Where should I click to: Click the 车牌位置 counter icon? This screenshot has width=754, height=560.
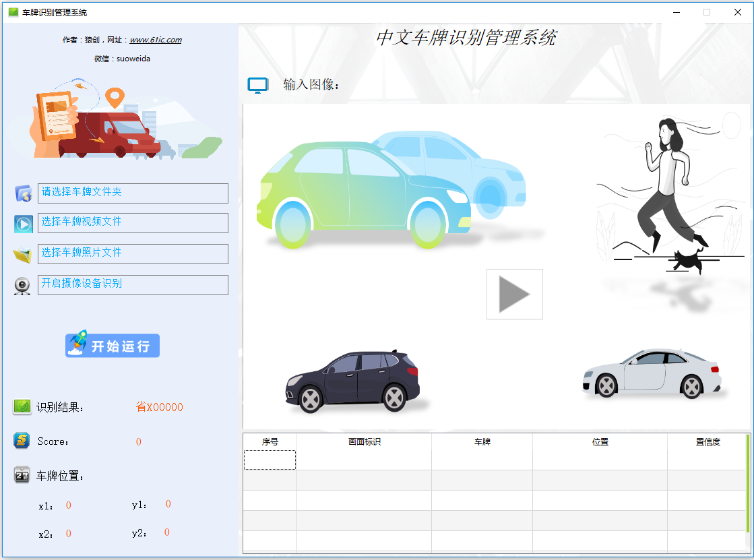coord(22,476)
